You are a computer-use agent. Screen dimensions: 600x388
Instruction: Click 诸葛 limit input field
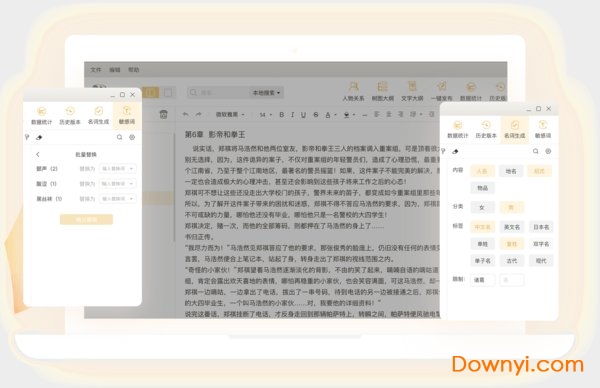(x=483, y=280)
